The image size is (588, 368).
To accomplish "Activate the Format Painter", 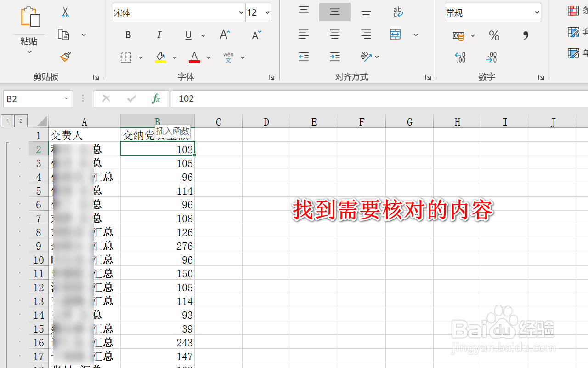I will pyautogui.click(x=65, y=57).
